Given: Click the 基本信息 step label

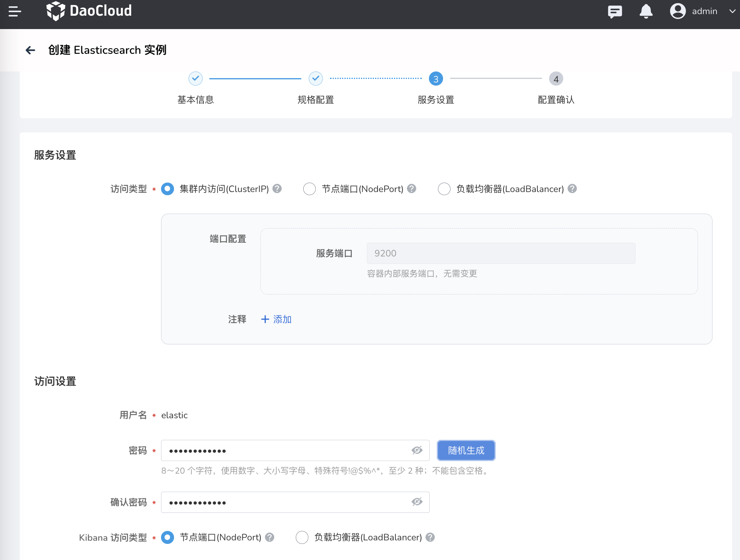Looking at the screenshot, I should [x=196, y=100].
